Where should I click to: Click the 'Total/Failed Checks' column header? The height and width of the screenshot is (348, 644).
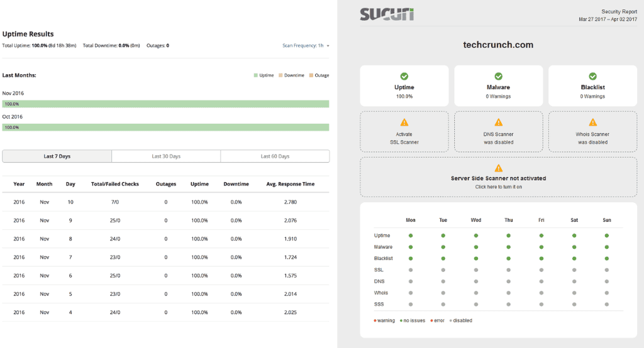point(115,184)
